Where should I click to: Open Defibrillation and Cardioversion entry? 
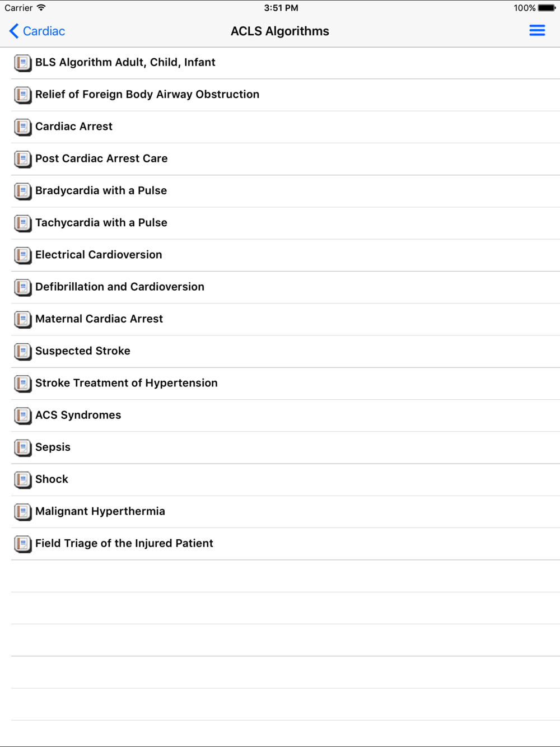point(286,287)
